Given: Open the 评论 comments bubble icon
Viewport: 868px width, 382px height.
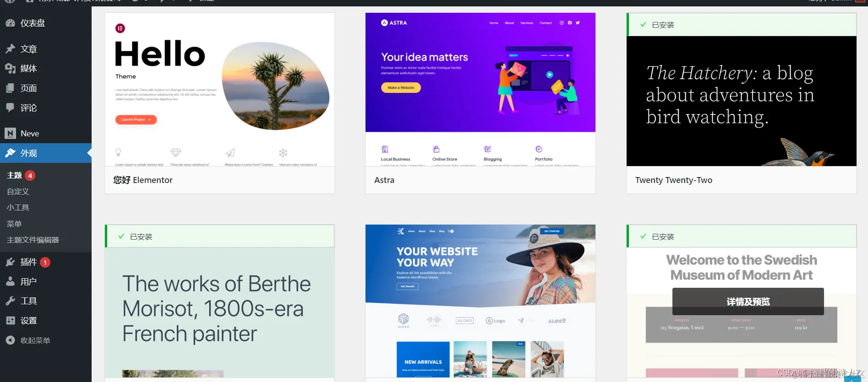Looking at the screenshot, I should (10, 108).
